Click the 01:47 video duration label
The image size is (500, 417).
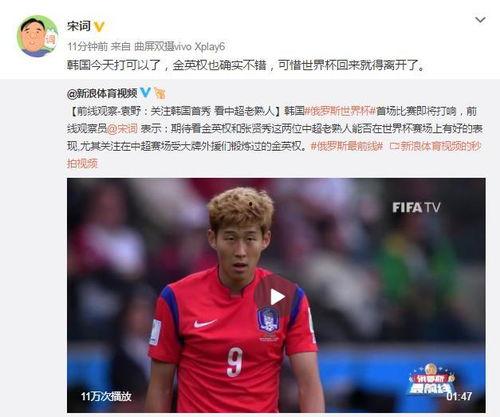tap(459, 396)
